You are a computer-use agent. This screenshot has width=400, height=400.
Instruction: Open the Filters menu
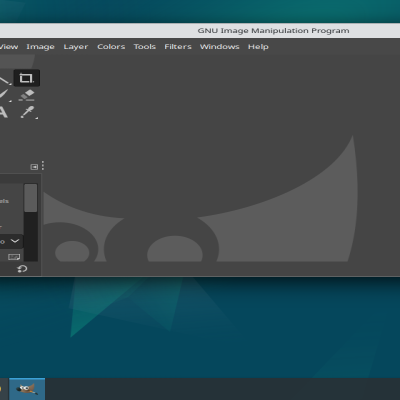pos(178,47)
